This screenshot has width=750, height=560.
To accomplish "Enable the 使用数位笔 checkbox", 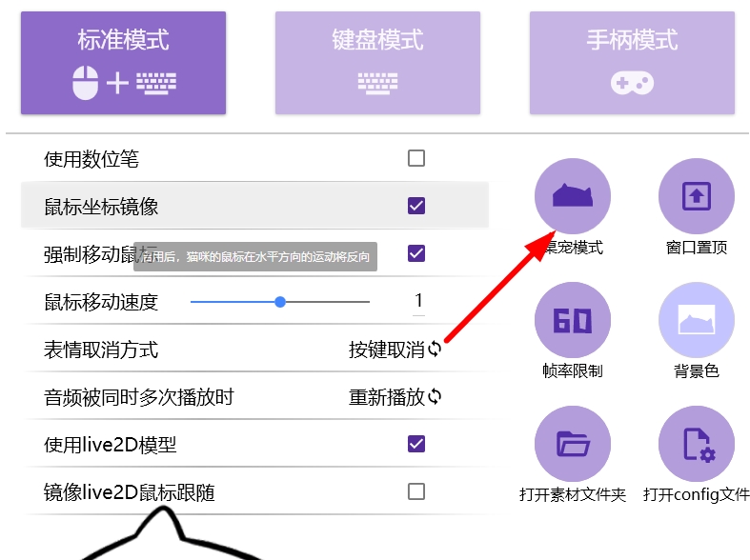I will point(416,158).
